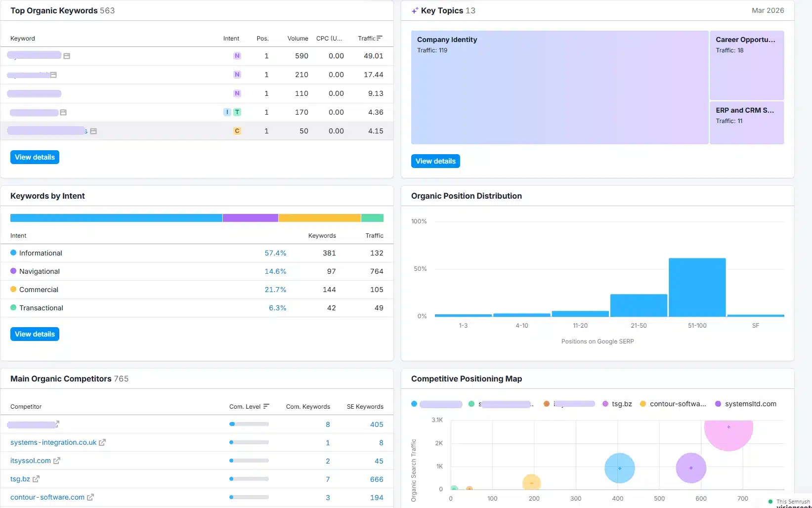Screen dimensions: 812x508
Task: Click SERP features icon in the 50-volume keyword row
Action: (93, 131)
